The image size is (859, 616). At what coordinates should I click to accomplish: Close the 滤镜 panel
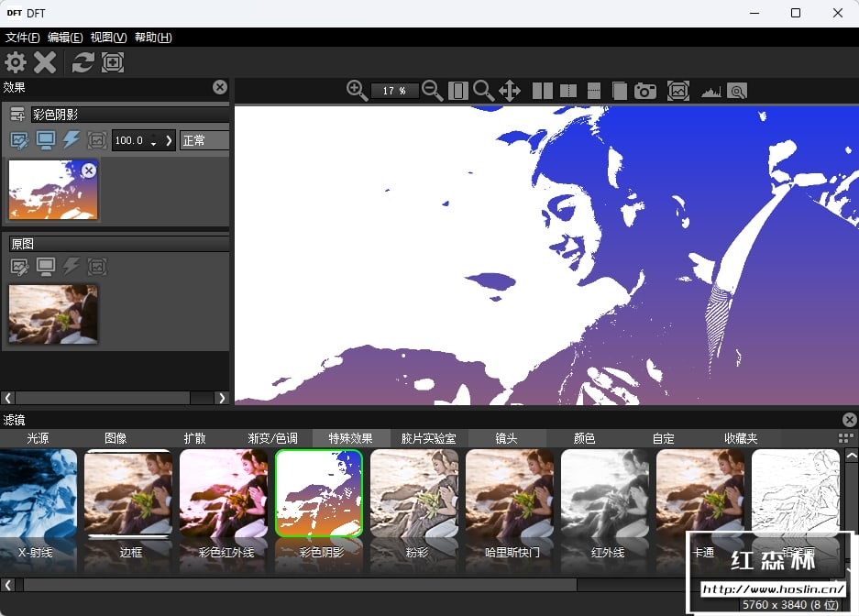[x=849, y=420]
